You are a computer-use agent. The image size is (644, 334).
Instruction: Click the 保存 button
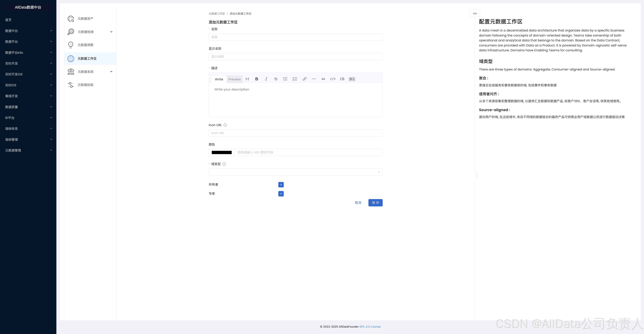[375, 203]
